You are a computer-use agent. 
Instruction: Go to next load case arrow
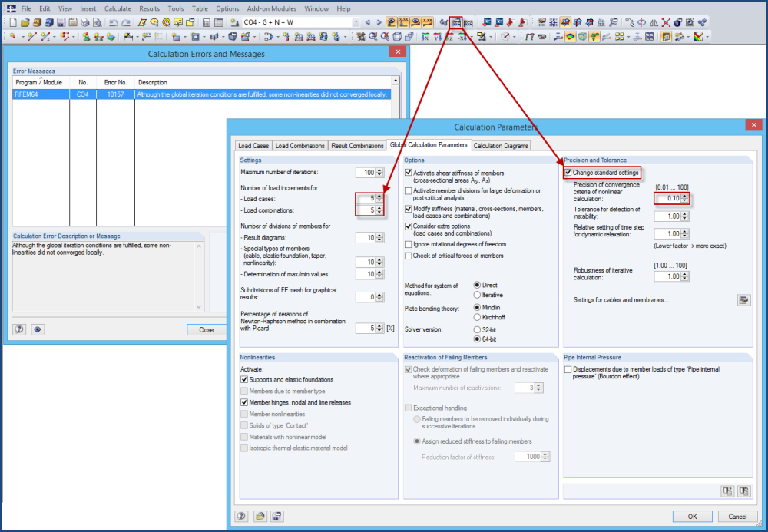point(379,22)
